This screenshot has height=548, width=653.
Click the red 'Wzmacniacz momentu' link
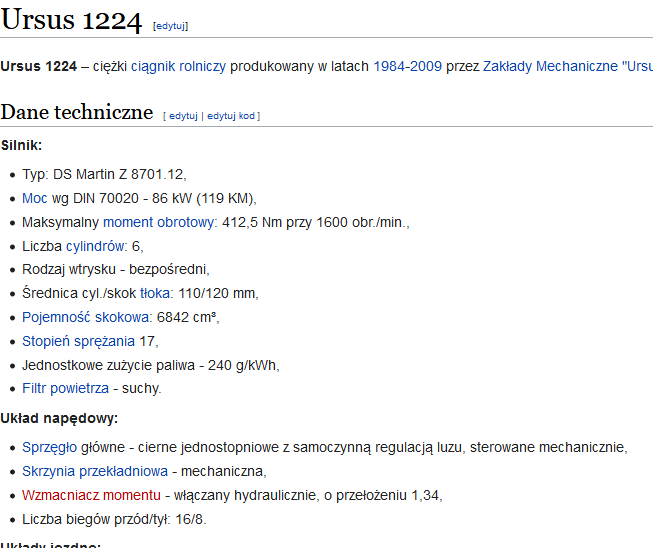tap(91, 494)
